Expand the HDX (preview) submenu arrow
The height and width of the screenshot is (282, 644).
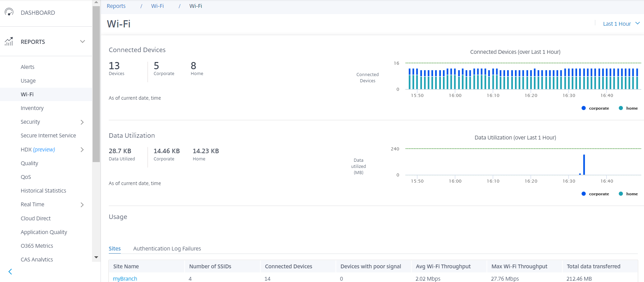tap(82, 150)
